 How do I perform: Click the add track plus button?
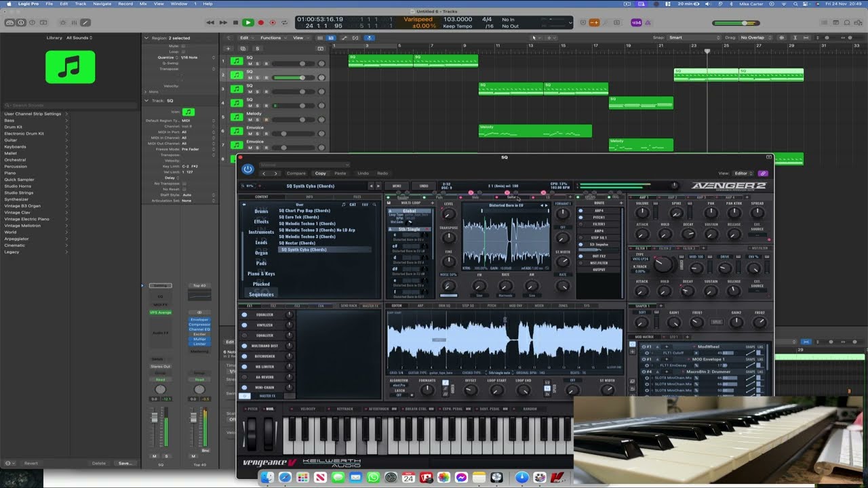click(x=229, y=49)
